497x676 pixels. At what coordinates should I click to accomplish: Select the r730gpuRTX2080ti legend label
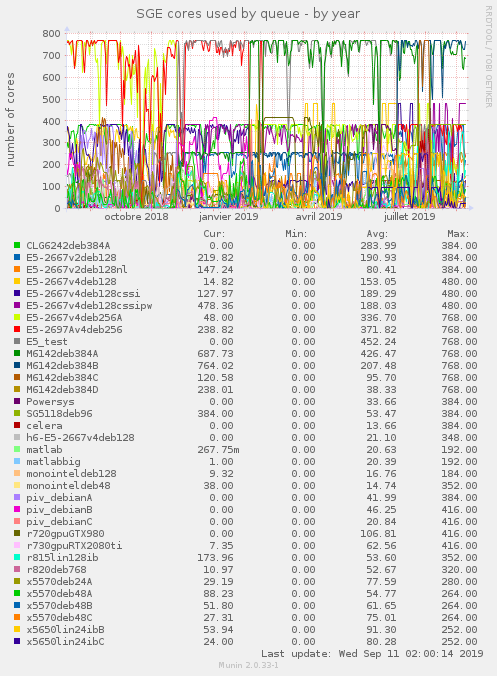click(74, 546)
